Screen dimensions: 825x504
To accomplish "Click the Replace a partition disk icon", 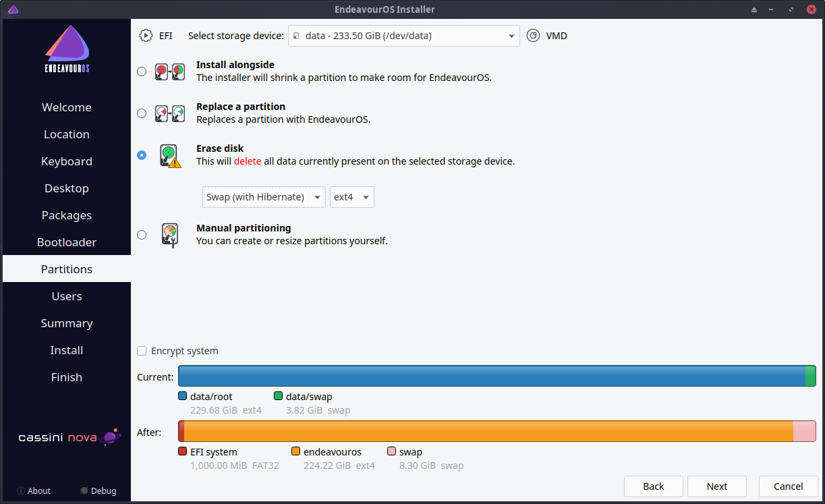I will point(169,113).
